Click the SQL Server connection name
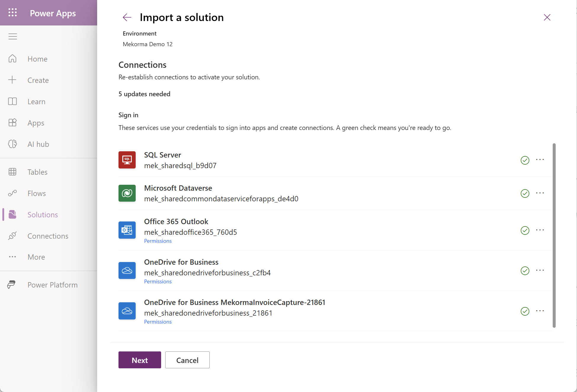The height and width of the screenshot is (392, 577). (162, 155)
